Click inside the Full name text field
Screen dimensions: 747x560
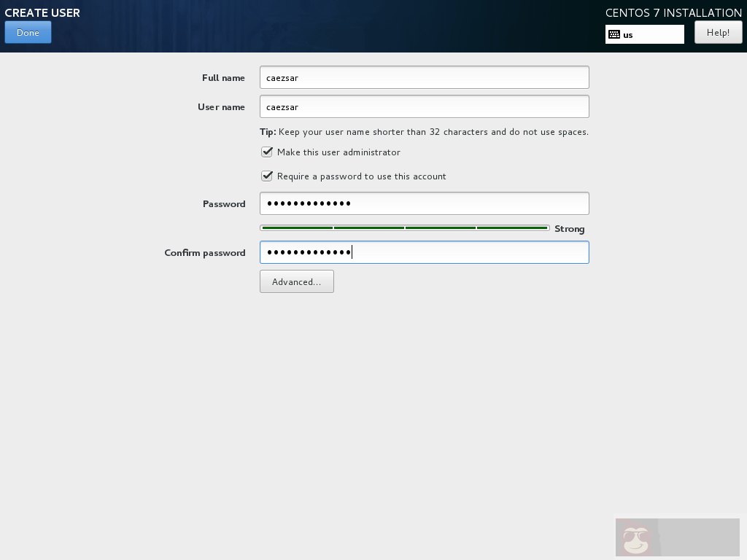[423, 77]
